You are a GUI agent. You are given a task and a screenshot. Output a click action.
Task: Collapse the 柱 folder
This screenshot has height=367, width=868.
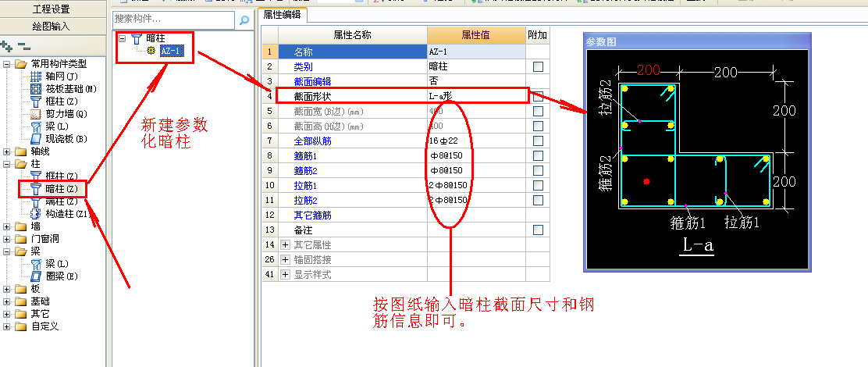coord(7,165)
